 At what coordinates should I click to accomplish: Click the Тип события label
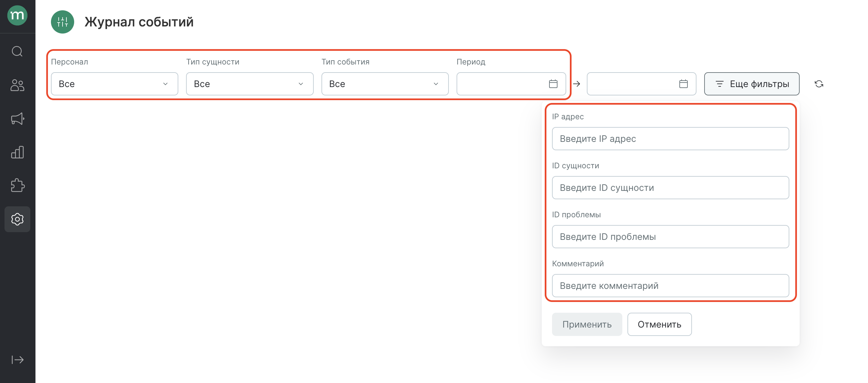point(345,62)
